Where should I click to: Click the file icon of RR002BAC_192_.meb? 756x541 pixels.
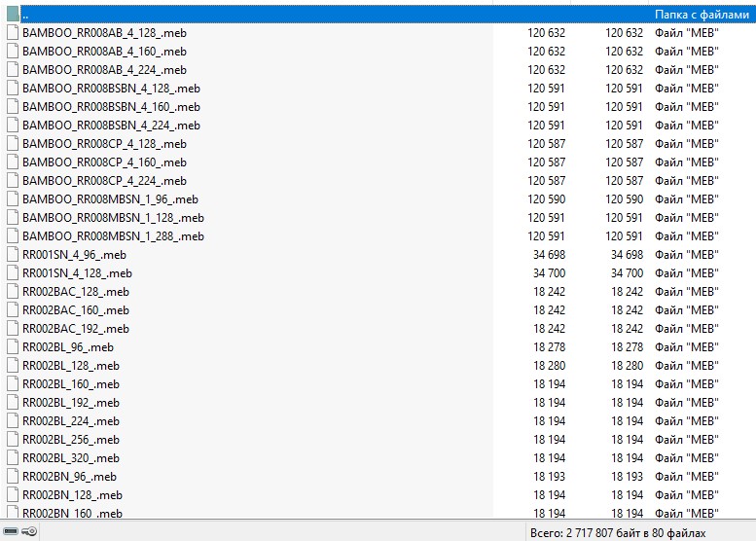pyautogui.click(x=13, y=328)
